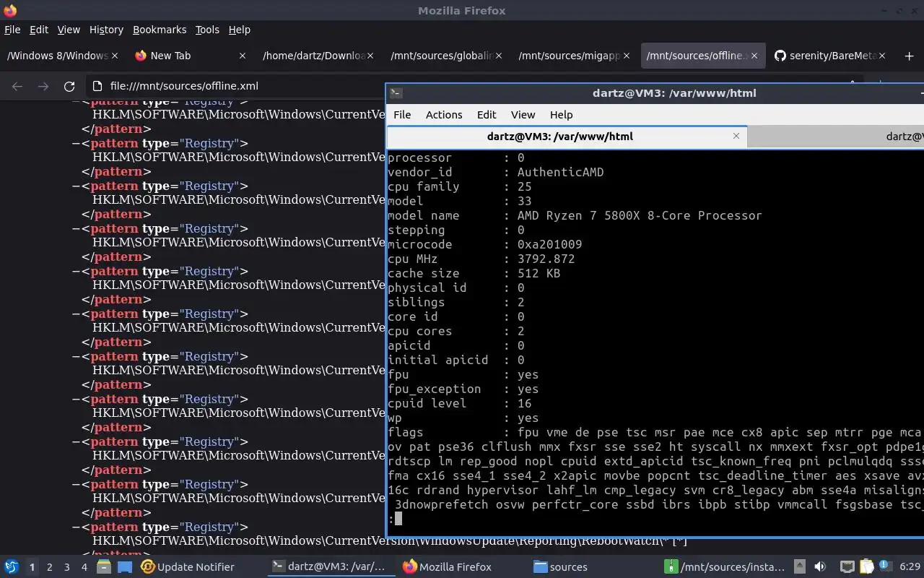This screenshot has width=924, height=578.
Task: Open the Firefox Tools menu
Action: coord(207,30)
